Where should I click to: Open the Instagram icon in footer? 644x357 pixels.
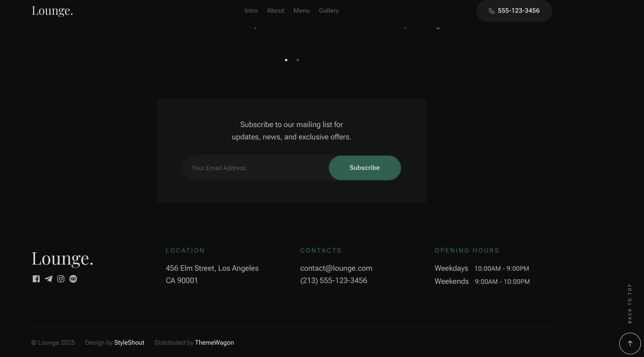pyautogui.click(x=61, y=279)
